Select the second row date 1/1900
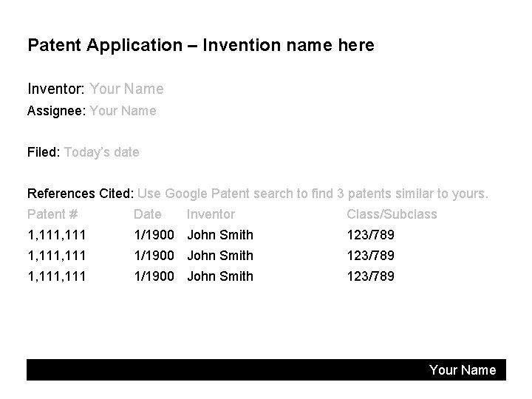This screenshot has height=399, width=532. pyautogui.click(x=154, y=256)
